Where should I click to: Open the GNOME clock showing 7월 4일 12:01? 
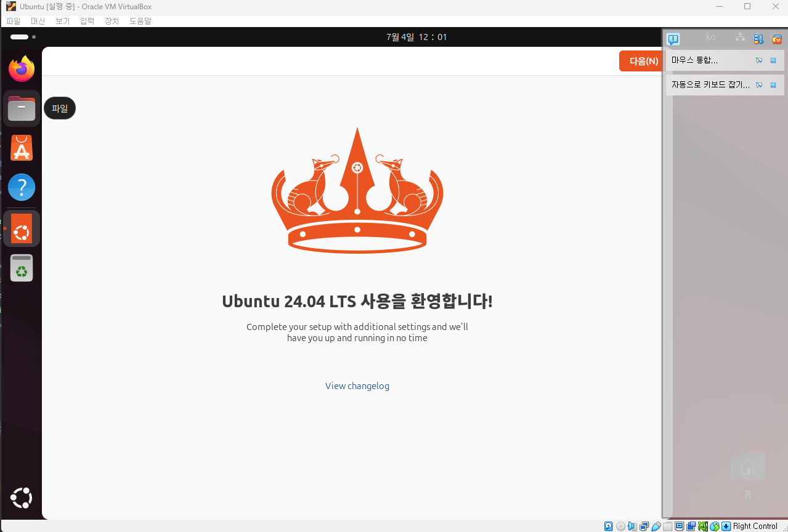point(416,37)
